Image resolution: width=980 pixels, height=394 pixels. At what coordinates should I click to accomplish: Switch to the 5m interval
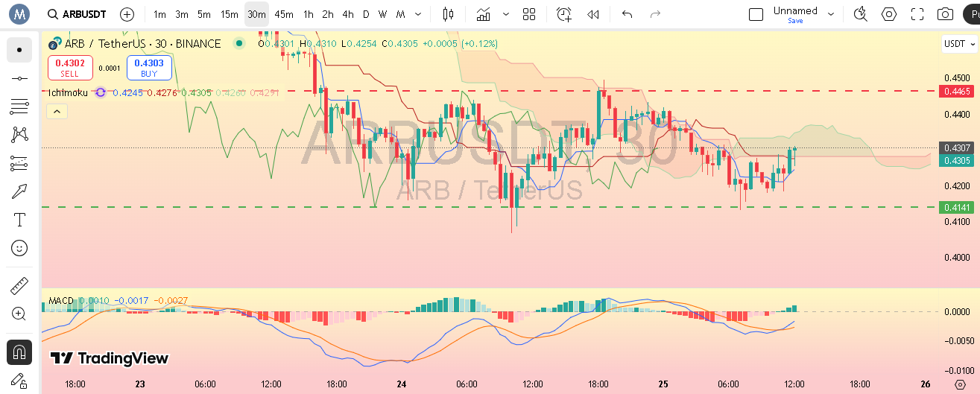(x=204, y=14)
